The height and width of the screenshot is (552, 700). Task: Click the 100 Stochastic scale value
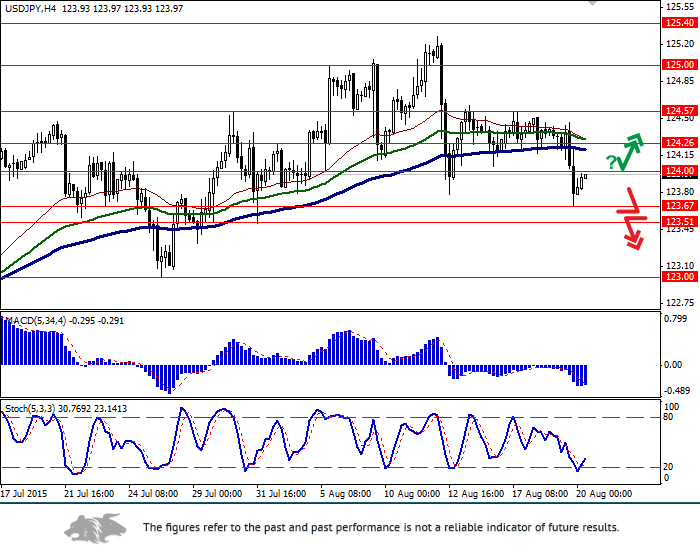coord(671,407)
